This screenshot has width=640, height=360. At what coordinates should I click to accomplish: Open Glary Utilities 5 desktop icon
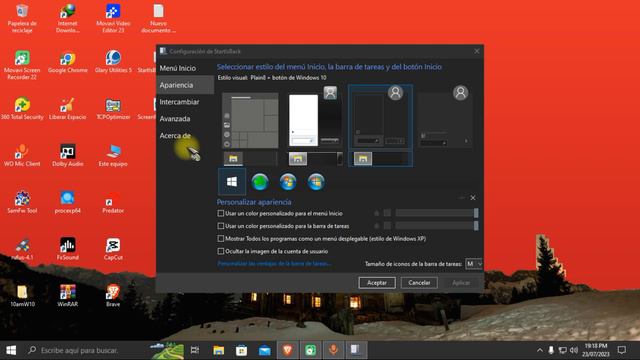[x=113, y=62]
